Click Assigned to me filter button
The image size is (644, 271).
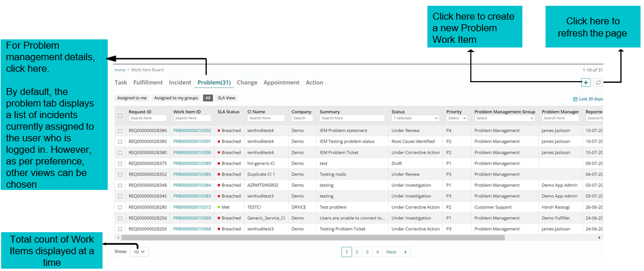coord(132,98)
